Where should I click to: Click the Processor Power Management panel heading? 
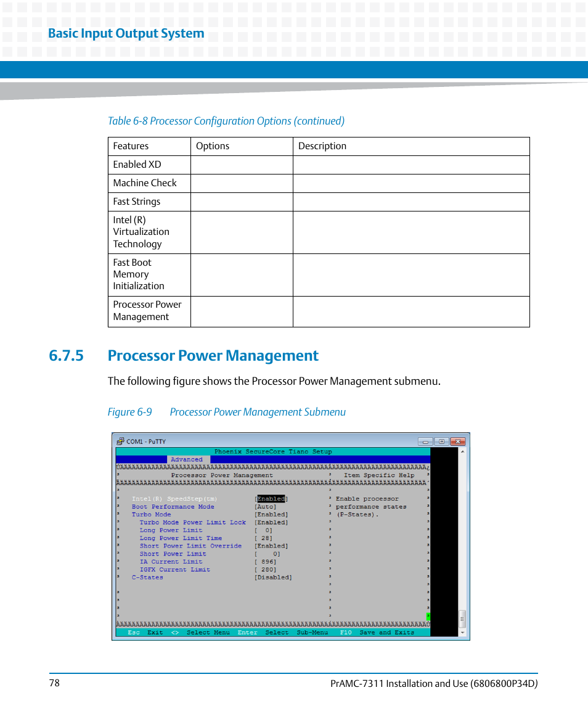pos(222,475)
